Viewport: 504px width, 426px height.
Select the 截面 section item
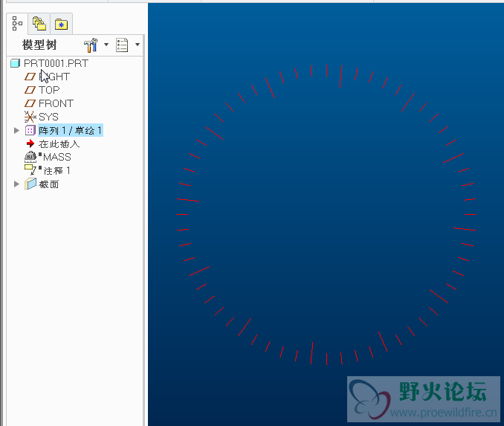point(48,184)
